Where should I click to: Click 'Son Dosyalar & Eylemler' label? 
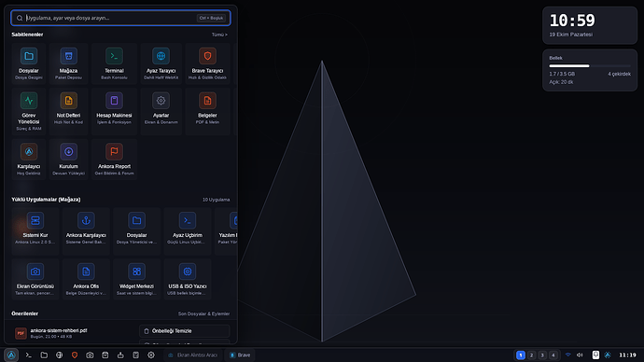tap(203, 313)
